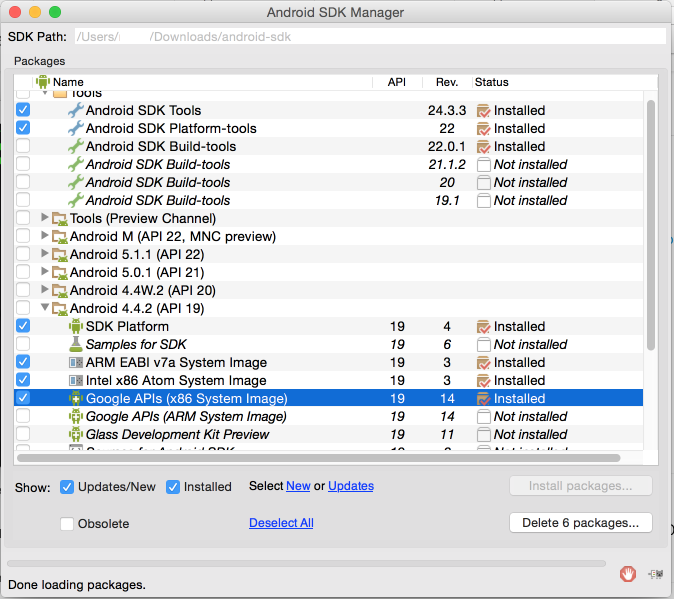The height and width of the screenshot is (599, 674).
Task: Click Delete 6 packages button
Action: coord(581,523)
